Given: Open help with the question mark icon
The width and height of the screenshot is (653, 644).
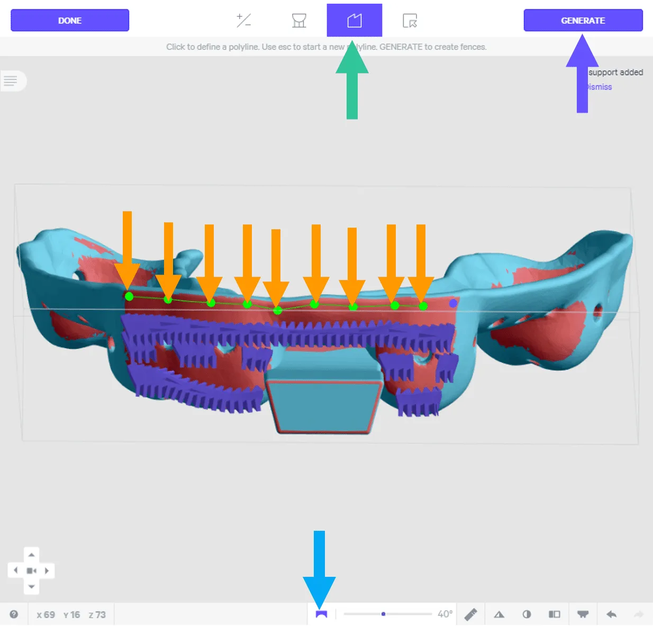Looking at the screenshot, I should [x=14, y=614].
